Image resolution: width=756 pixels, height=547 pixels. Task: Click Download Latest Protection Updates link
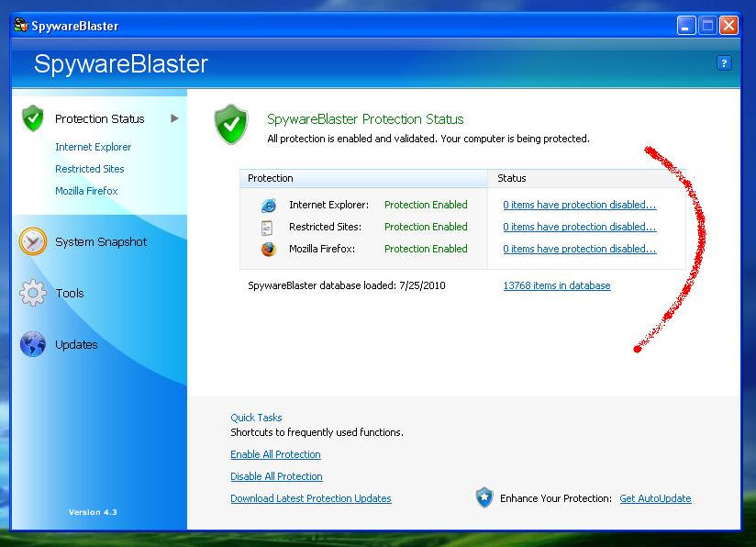point(310,498)
